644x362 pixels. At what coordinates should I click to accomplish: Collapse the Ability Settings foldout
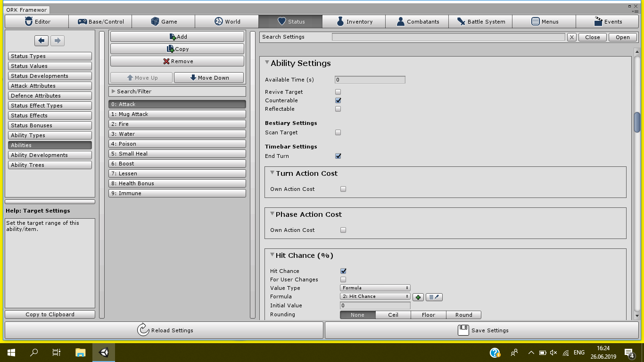267,63
